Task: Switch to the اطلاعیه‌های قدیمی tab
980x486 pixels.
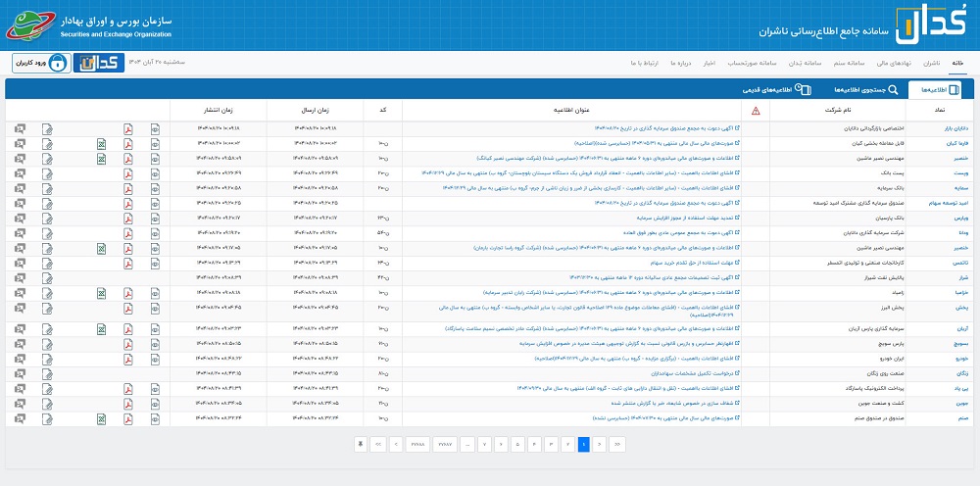Action: (777, 90)
